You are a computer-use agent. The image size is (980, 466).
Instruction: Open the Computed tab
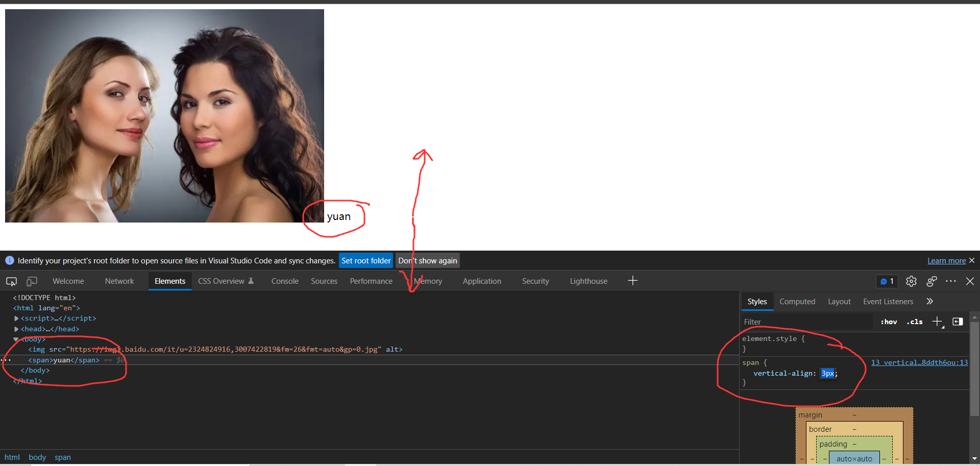click(x=797, y=302)
